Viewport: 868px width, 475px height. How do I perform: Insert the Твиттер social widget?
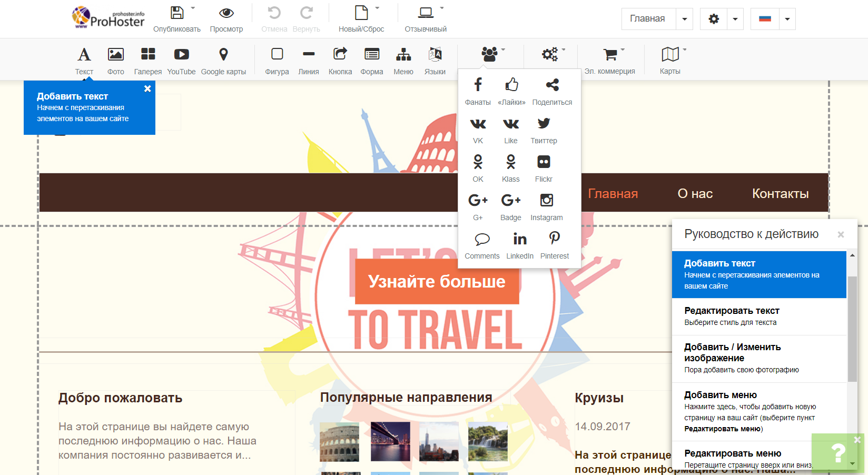(x=544, y=130)
